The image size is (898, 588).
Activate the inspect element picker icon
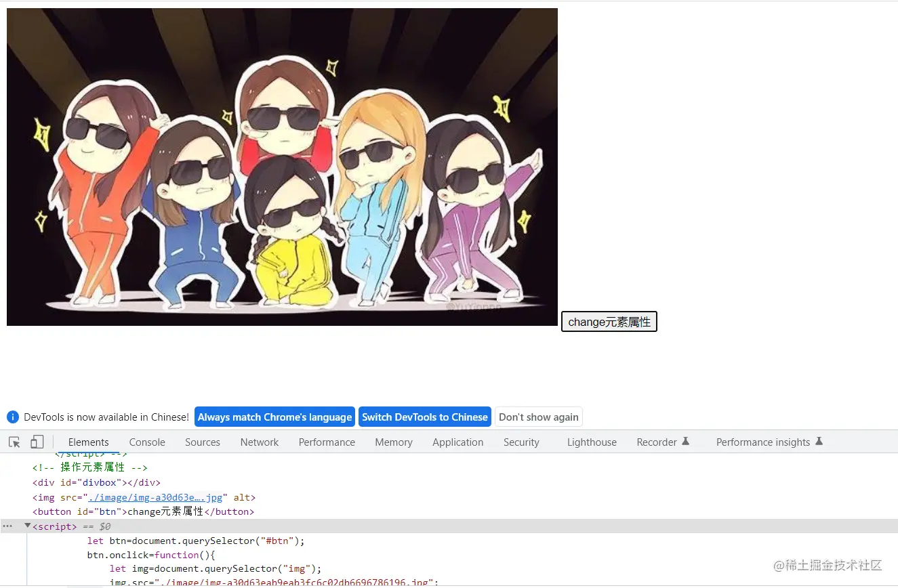pyautogui.click(x=14, y=442)
